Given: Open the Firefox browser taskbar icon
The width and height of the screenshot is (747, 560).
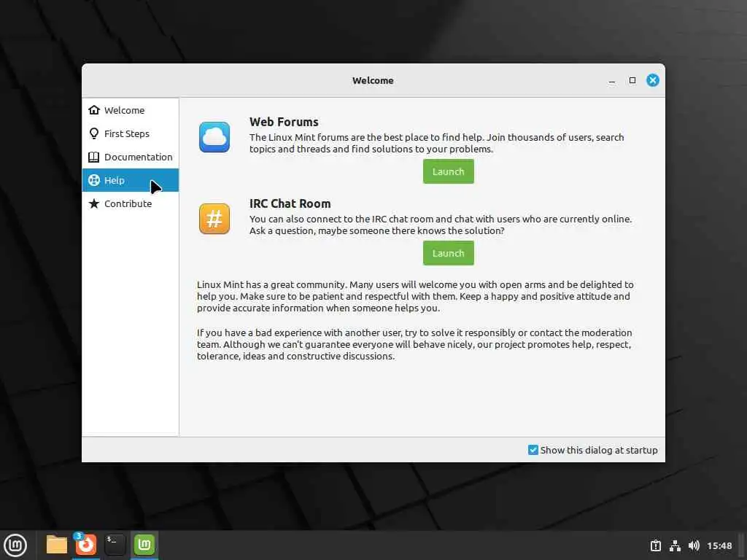Looking at the screenshot, I should (x=86, y=545).
